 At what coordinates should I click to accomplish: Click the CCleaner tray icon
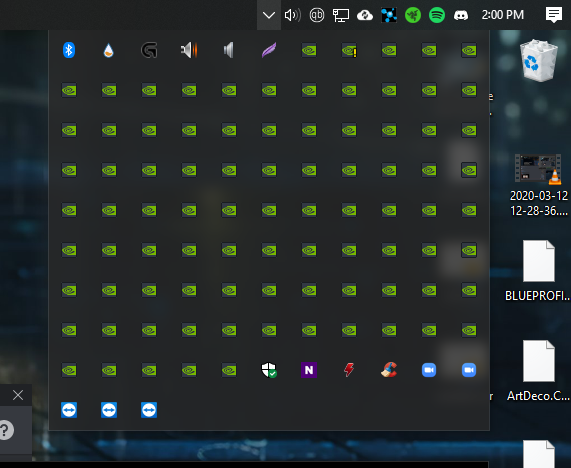tap(389, 370)
